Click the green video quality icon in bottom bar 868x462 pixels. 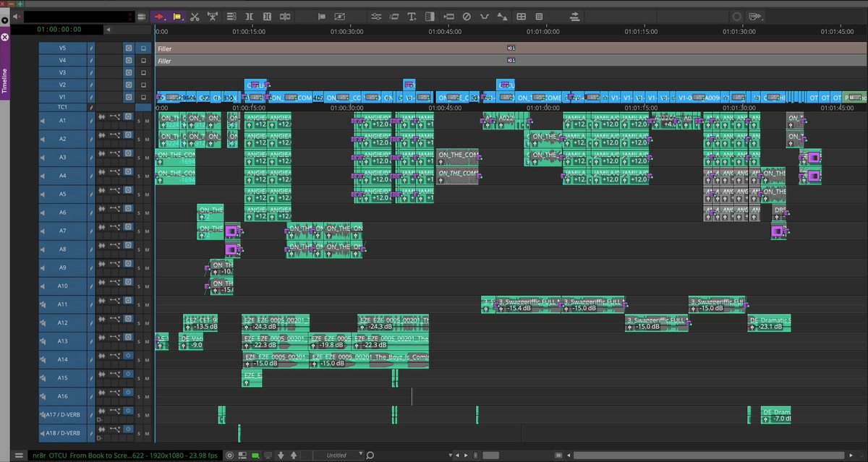[255, 455]
